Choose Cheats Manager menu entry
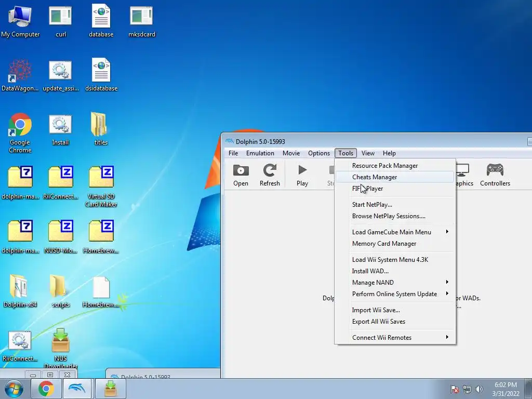 pos(395,177)
